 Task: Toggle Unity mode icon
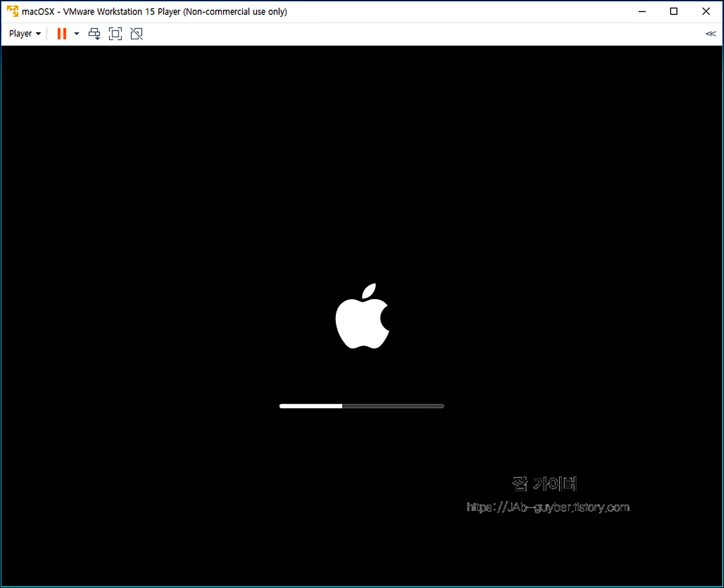coord(137,34)
